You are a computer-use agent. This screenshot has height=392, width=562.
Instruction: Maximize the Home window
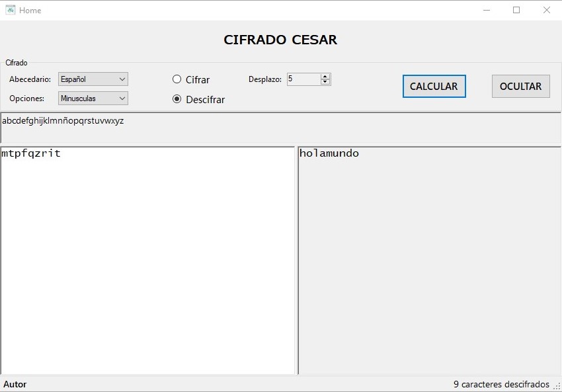click(x=516, y=10)
